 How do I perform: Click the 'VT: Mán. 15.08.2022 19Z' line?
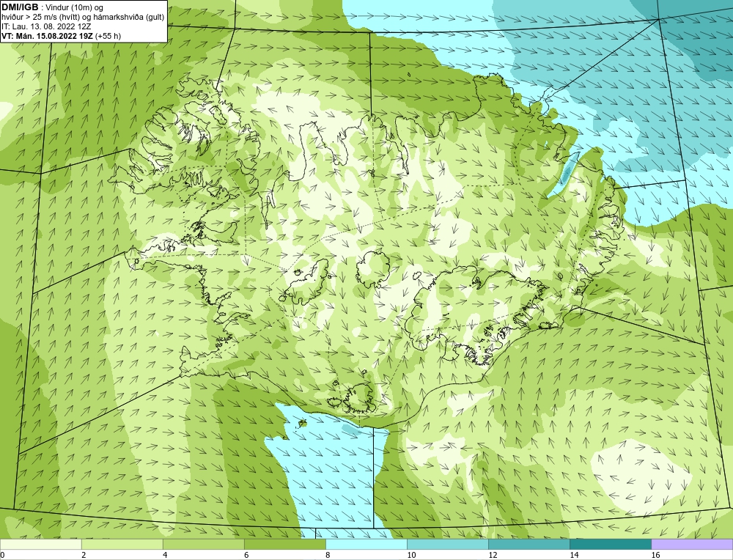(x=47, y=36)
